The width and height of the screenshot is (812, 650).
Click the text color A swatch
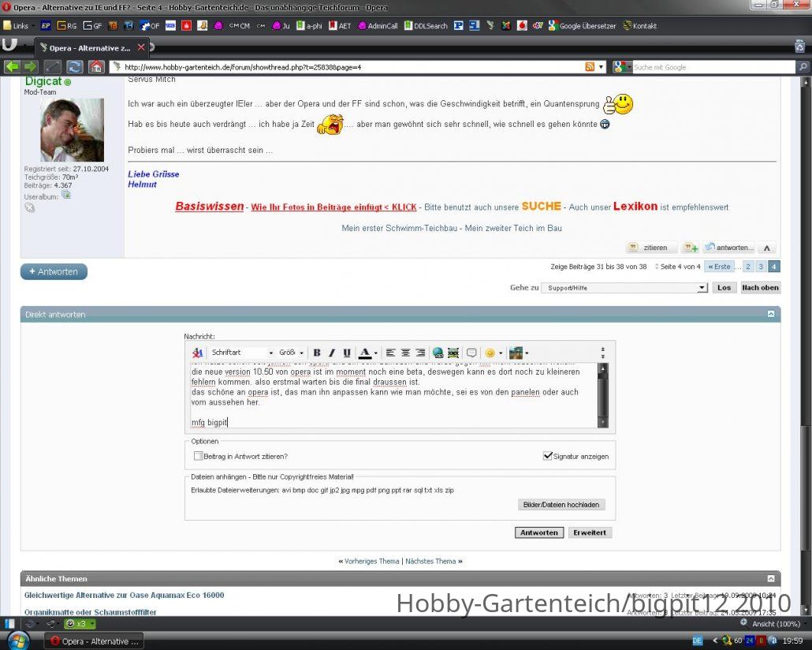(x=365, y=353)
